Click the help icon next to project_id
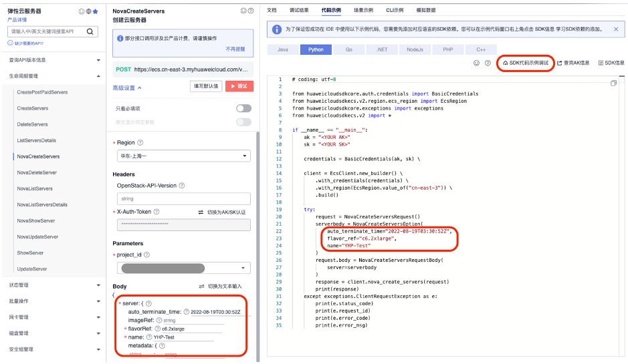Screen dimensions: 628x364 click(146, 254)
